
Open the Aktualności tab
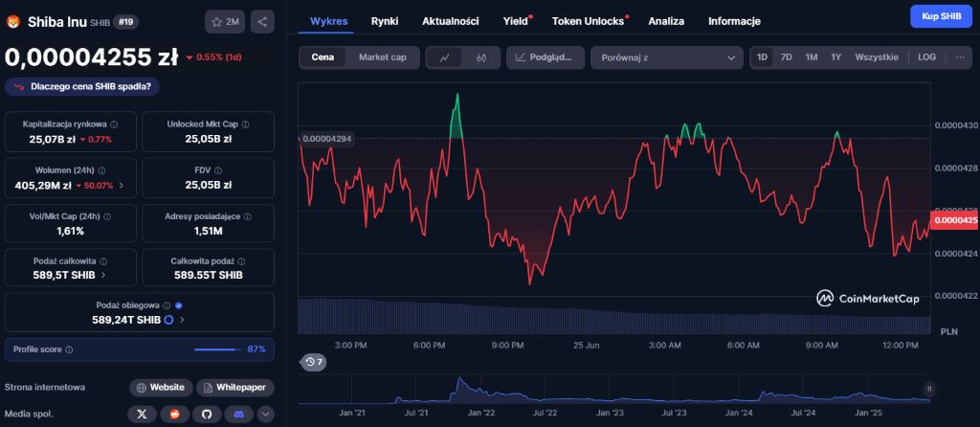451,21
